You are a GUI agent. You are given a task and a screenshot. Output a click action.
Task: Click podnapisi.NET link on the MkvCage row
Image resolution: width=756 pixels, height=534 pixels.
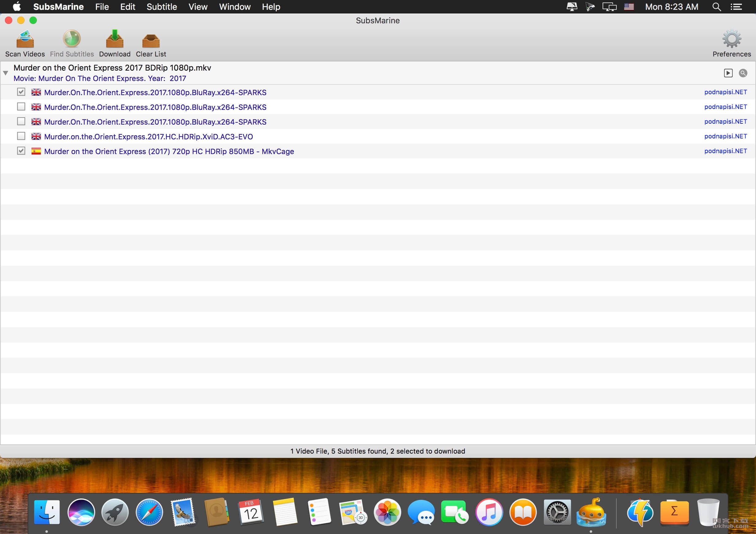pyautogui.click(x=726, y=151)
